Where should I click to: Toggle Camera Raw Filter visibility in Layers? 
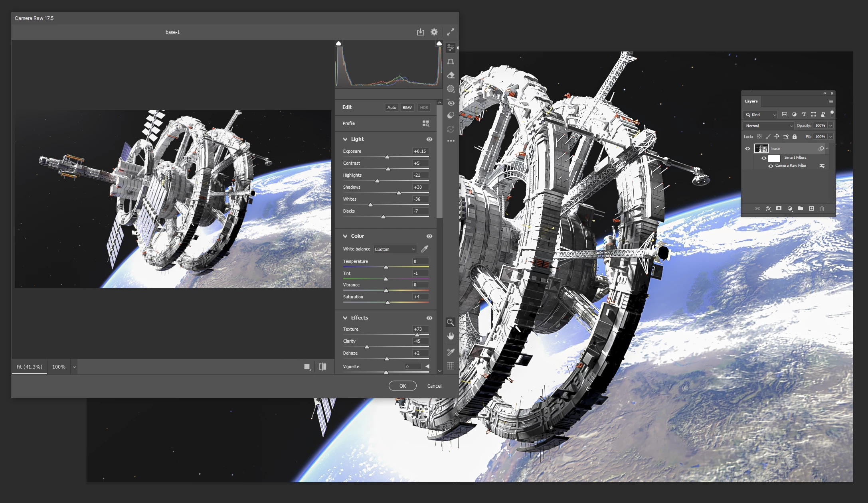click(771, 166)
